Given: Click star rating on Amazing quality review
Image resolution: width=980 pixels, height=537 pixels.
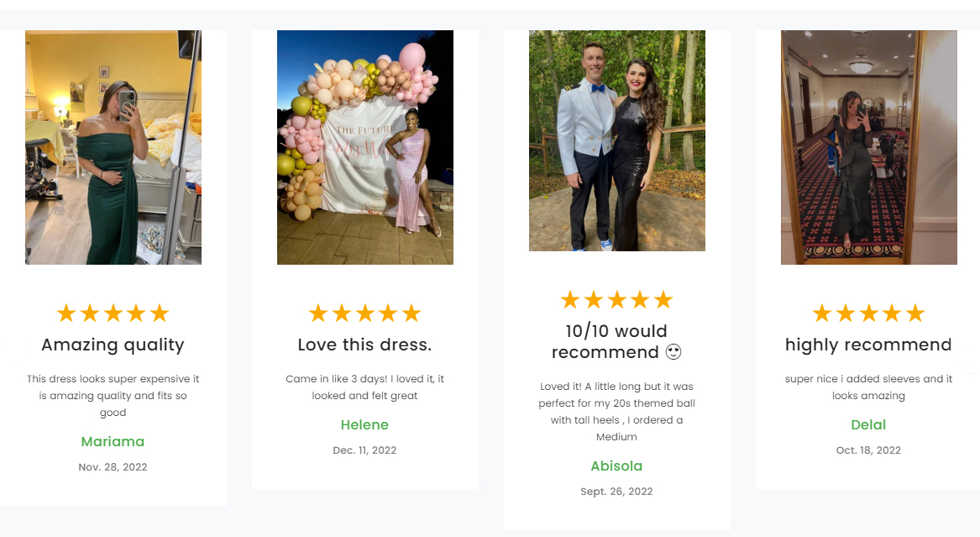Looking at the screenshot, I should [113, 313].
